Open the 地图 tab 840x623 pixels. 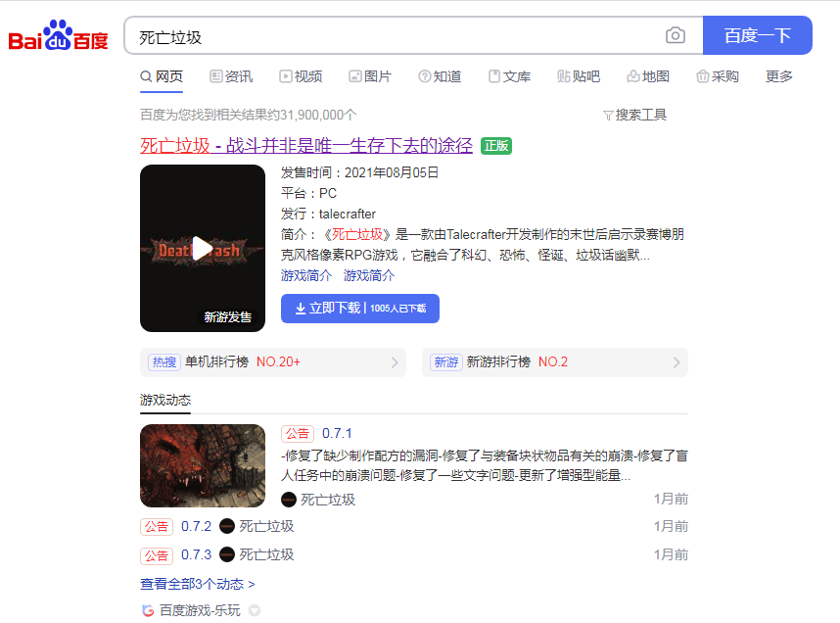648,76
